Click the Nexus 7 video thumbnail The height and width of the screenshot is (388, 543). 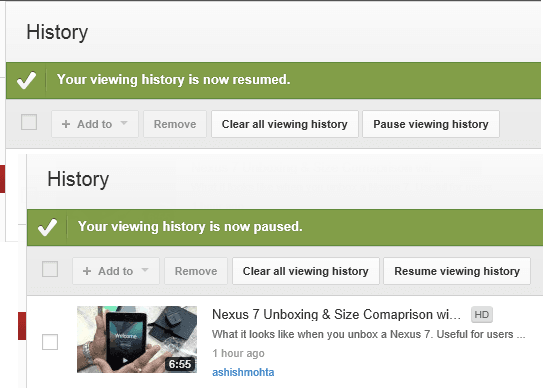[x=137, y=339]
